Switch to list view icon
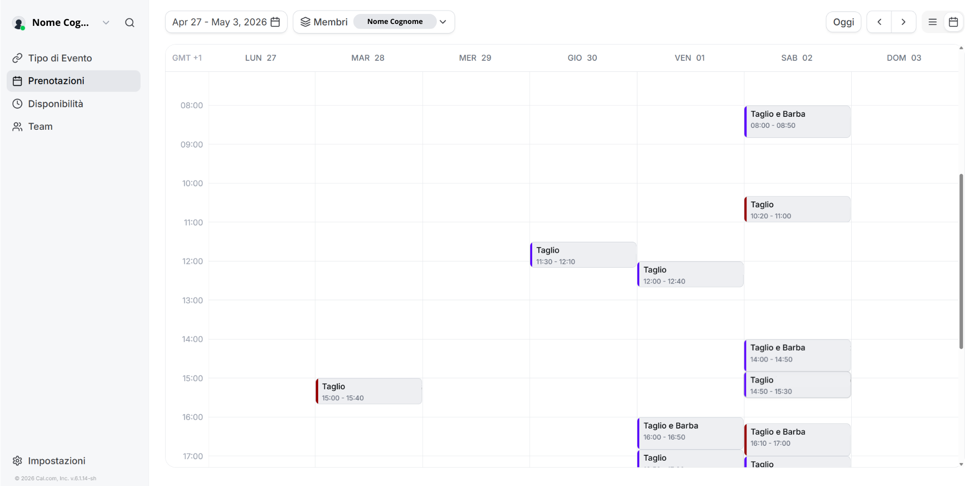Image resolution: width=980 pixels, height=486 pixels. 932,22
